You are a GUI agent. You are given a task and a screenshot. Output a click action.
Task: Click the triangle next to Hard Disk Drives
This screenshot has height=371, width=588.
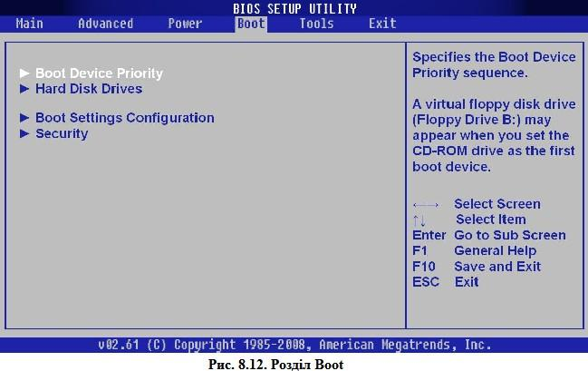pyautogui.click(x=24, y=89)
